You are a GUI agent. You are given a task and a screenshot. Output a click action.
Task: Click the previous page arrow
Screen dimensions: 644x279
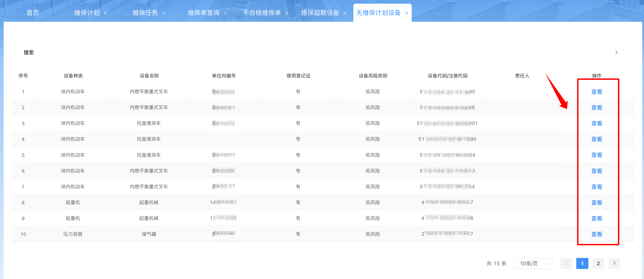pos(566,263)
